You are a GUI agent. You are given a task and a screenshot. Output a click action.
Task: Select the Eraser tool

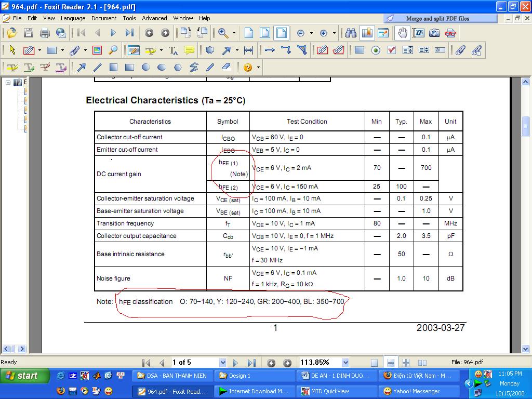[x=226, y=68]
